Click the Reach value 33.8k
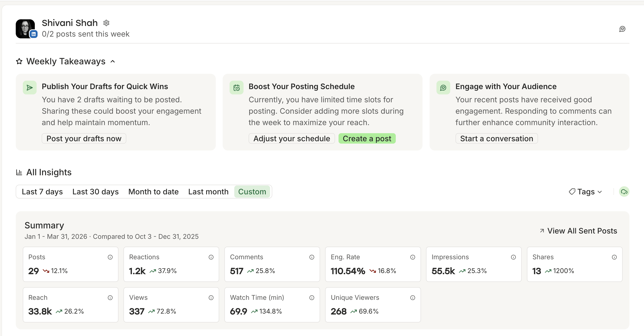The height and width of the screenshot is (336, 644). 40,311
